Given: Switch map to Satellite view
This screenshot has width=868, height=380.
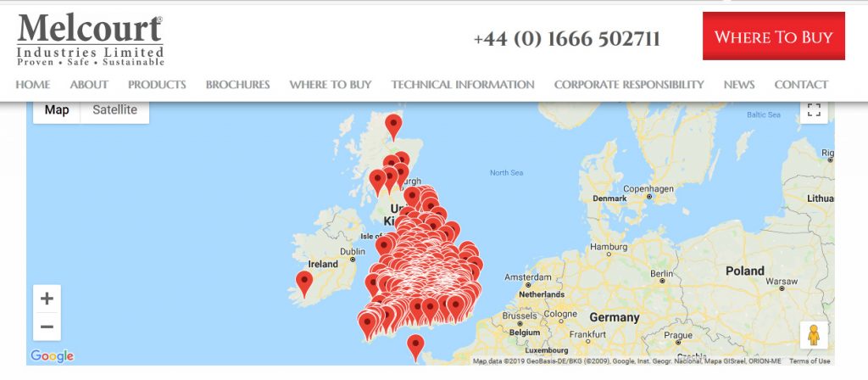Looking at the screenshot, I should click(x=114, y=109).
